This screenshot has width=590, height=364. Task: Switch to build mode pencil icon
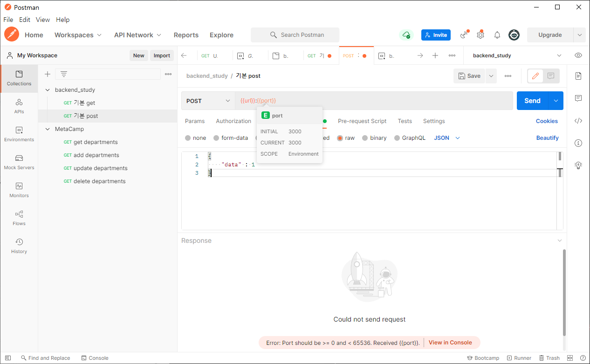pyautogui.click(x=535, y=76)
